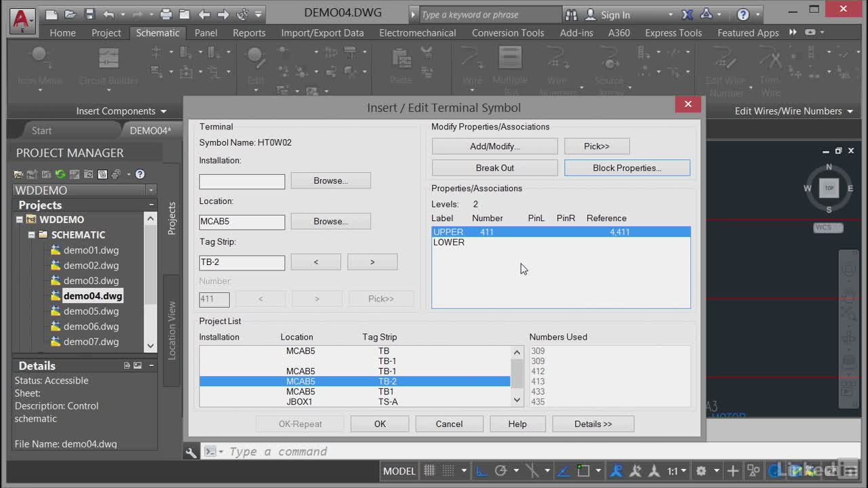Toggle the grid display in status bar
The width and height of the screenshot is (868, 488).
429,470
